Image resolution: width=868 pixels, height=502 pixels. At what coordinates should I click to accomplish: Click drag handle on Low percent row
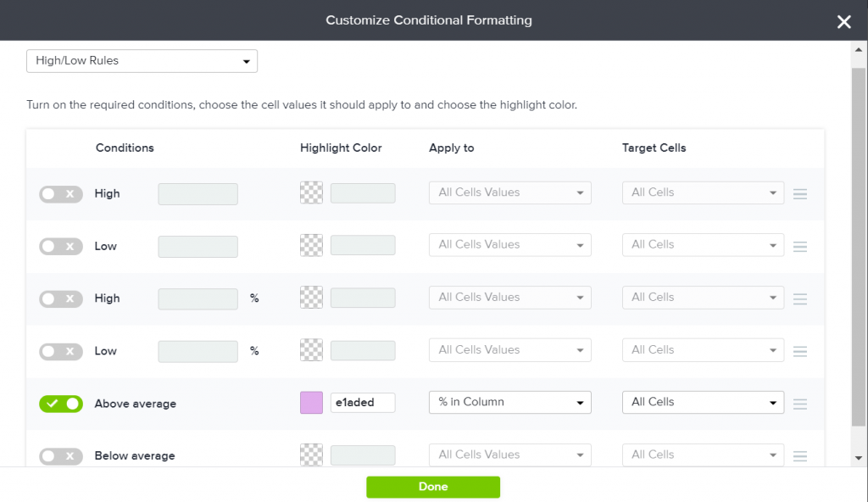click(x=799, y=352)
